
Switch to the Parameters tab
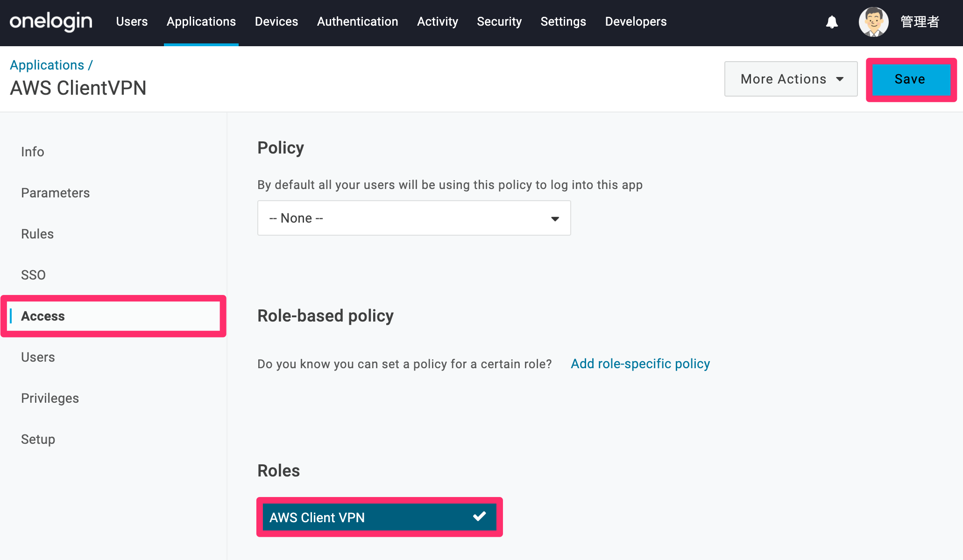pos(56,193)
